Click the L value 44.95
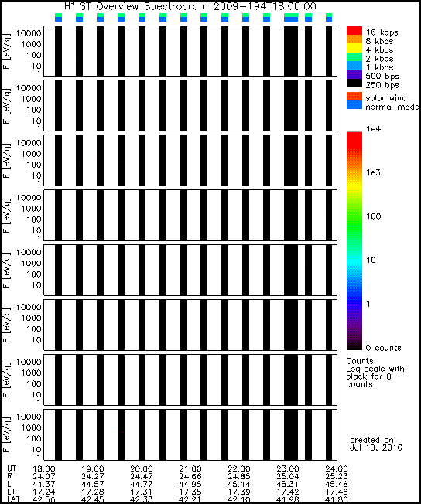Image resolution: width=421 pixels, height=504 pixels. coord(190,485)
